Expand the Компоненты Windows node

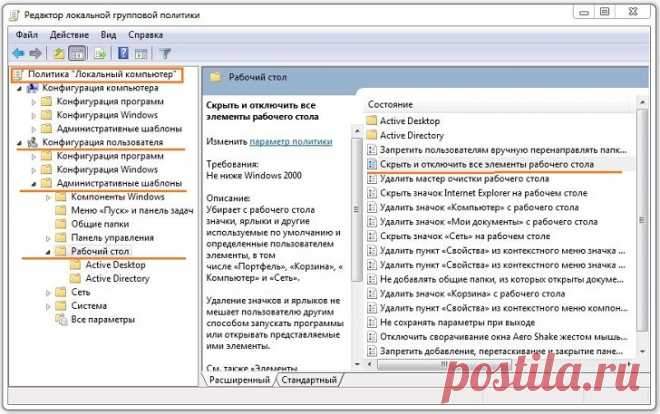click(x=48, y=197)
